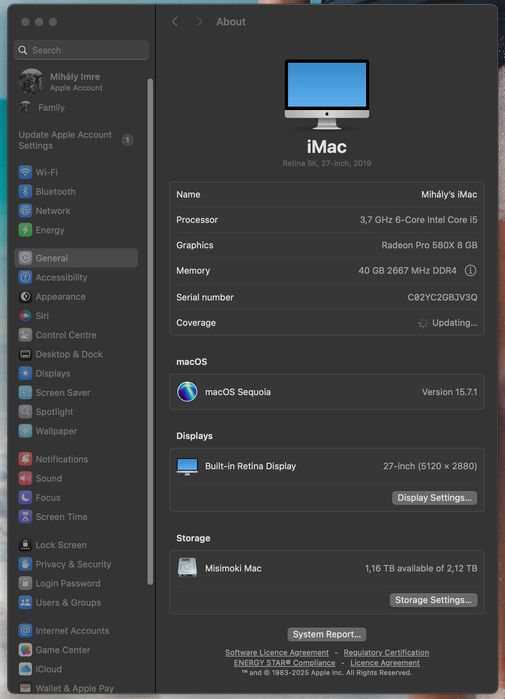Open Wallpaper icon in sidebar
Viewport: 505px width, 699px height.
pos(25,431)
